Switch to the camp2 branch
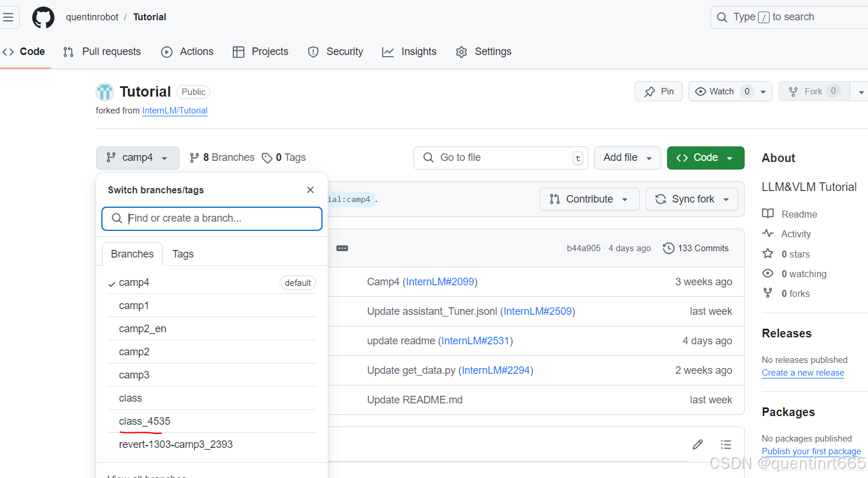This screenshot has width=868, height=478. coord(212,352)
